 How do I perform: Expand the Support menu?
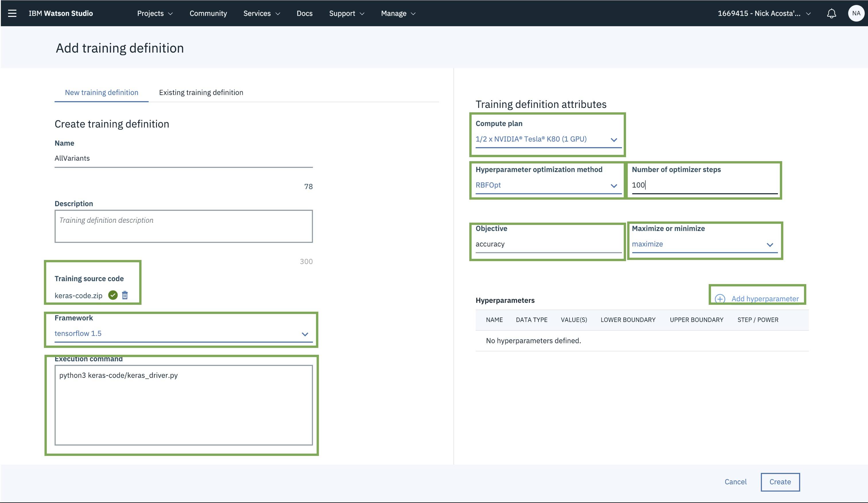346,14
